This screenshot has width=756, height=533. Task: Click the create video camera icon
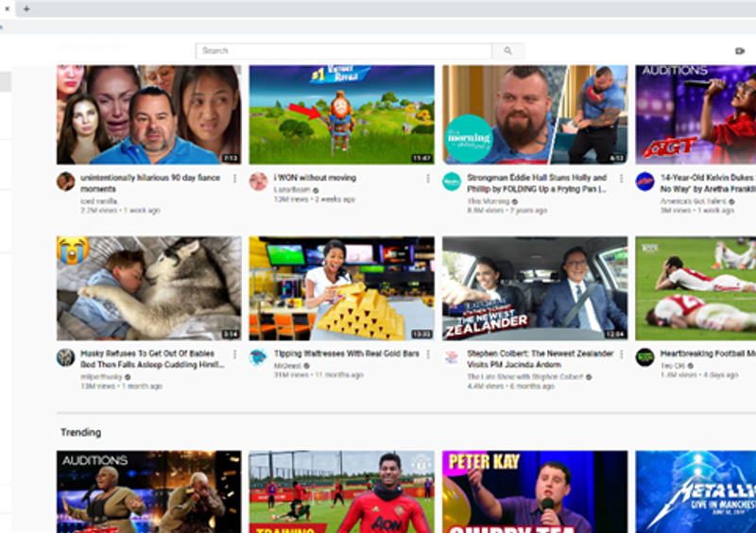point(740,51)
